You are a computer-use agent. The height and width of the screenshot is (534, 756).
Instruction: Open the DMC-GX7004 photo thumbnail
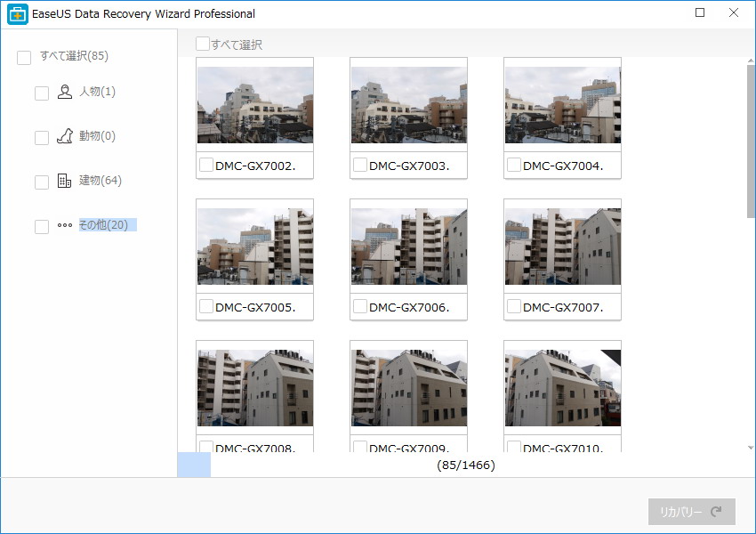[x=563, y=105]
